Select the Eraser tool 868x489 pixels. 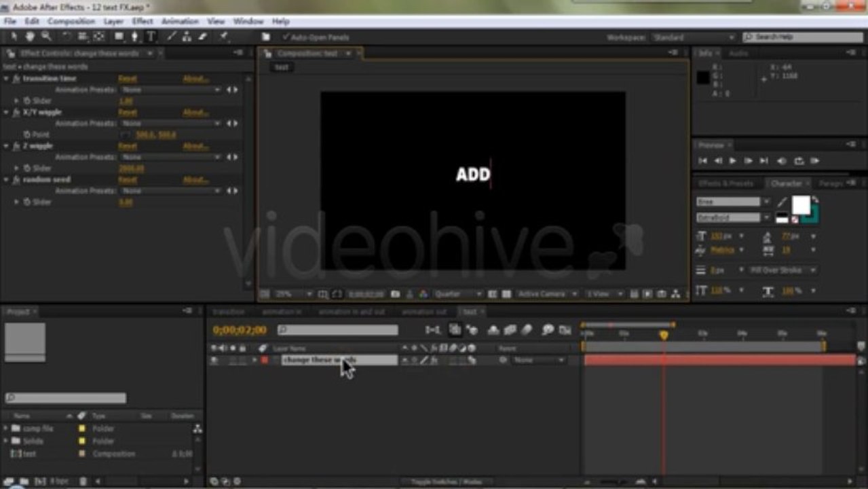203,37
